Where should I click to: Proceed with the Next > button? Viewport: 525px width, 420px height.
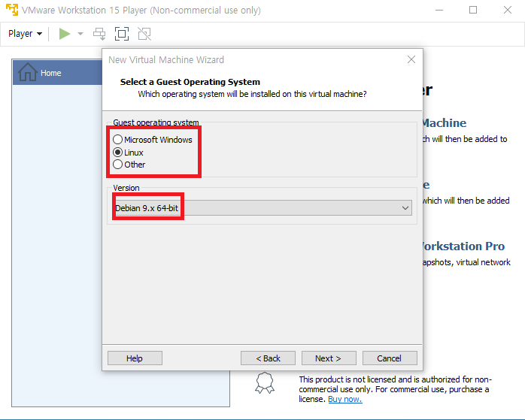tap(329, 358)
